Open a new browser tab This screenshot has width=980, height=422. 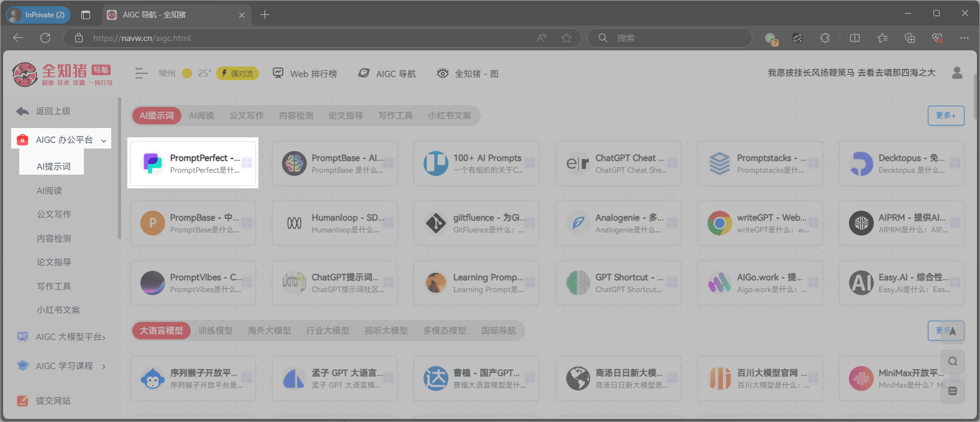click(265, 14)
